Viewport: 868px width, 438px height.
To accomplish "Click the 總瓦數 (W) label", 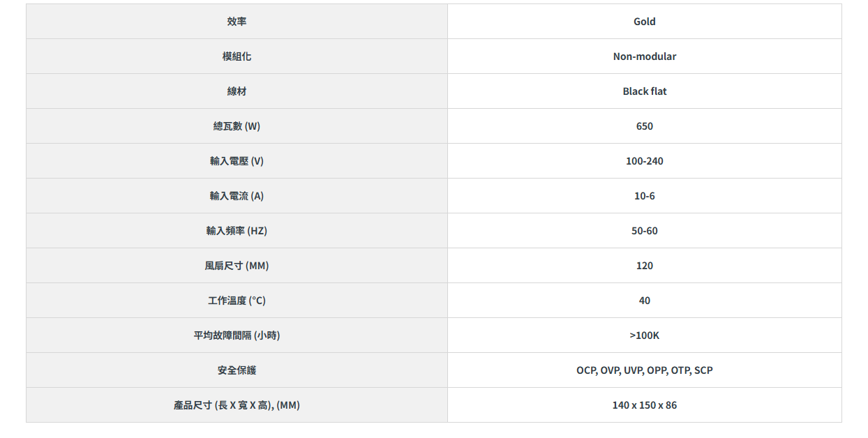I will point(237,126).
